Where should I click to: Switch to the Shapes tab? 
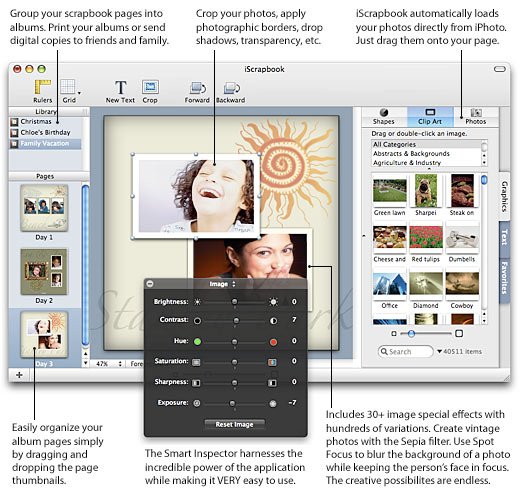[x=384, y=117]
